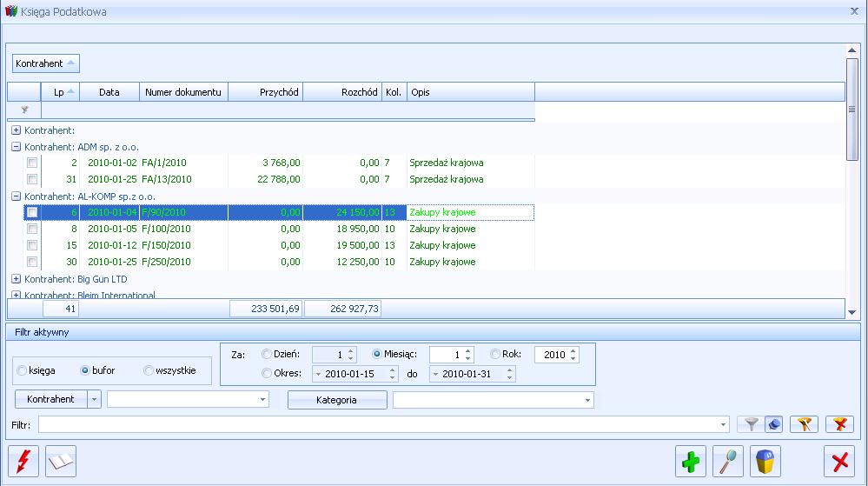
Task: Open entry preview with magnifier icon
Action: coord(728,461)
